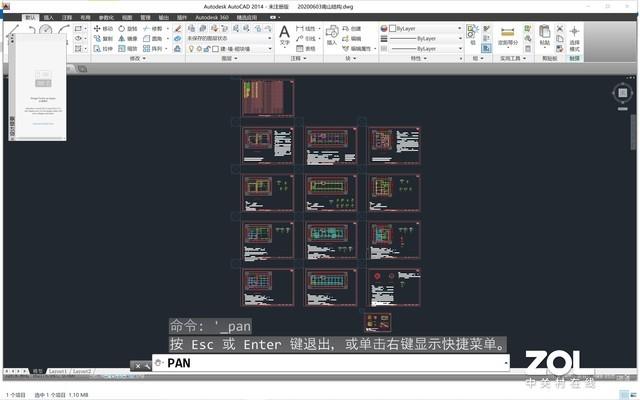This screenshot has width=640, height=400.
Task: Toggle the layer lightbulb on/off icon
Action: (191, 49)
